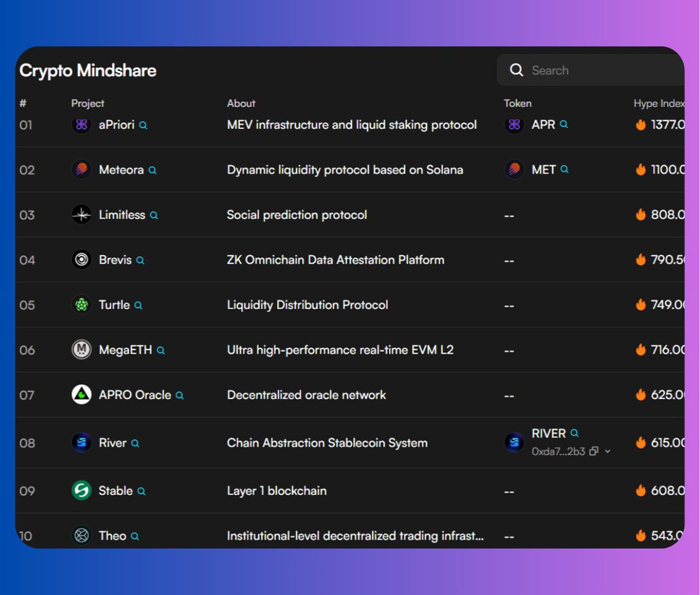The image size is (700, 595).
Task: Click 'Liquidity Distribution Protocol' description
Action: [307, 304]
